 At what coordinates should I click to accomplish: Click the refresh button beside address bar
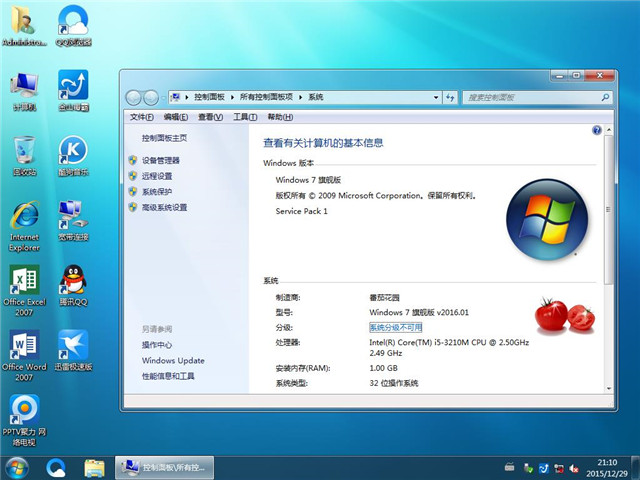[450, 97]
